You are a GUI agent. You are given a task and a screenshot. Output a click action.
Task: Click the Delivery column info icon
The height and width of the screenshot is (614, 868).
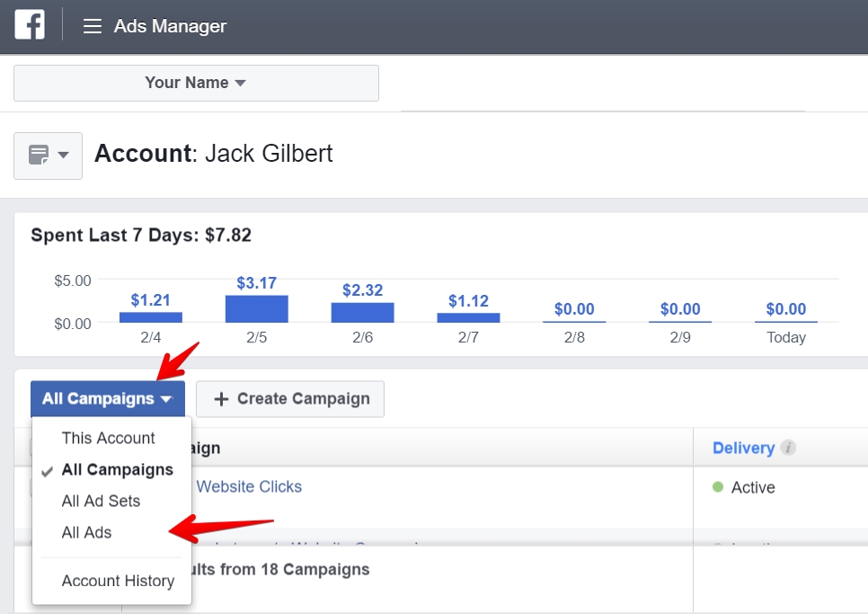pos(788,448)
